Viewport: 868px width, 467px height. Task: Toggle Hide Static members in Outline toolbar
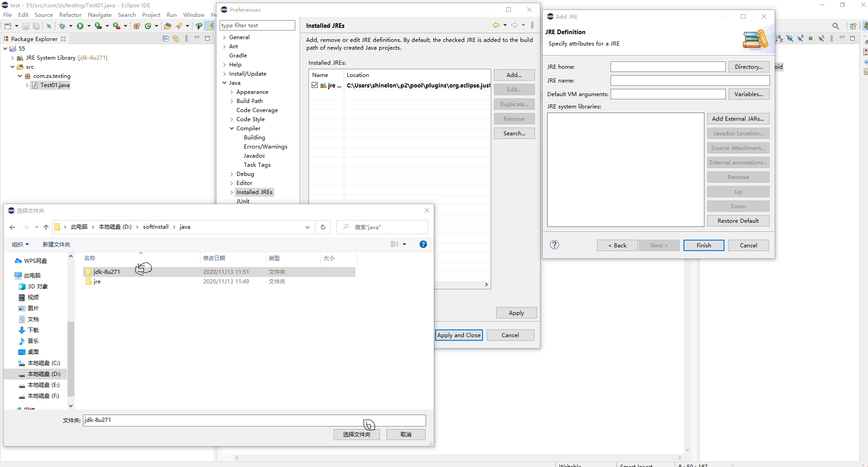[800, 39]
